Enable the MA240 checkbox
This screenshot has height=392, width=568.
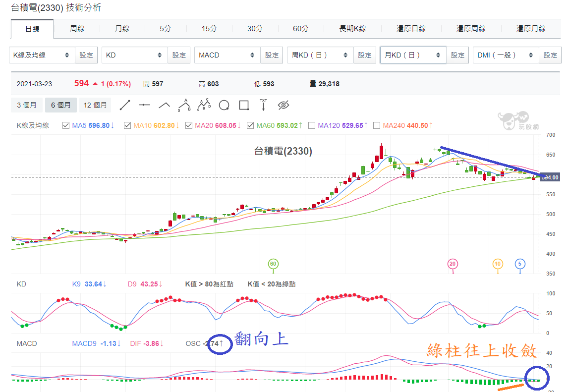coord(377,126)
